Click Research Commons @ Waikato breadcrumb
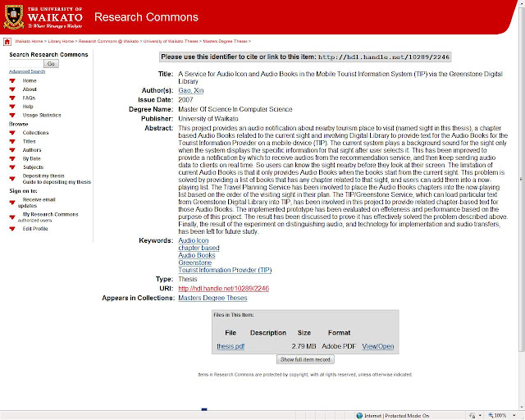Screen dimensions: 525x420 (108, 41)
